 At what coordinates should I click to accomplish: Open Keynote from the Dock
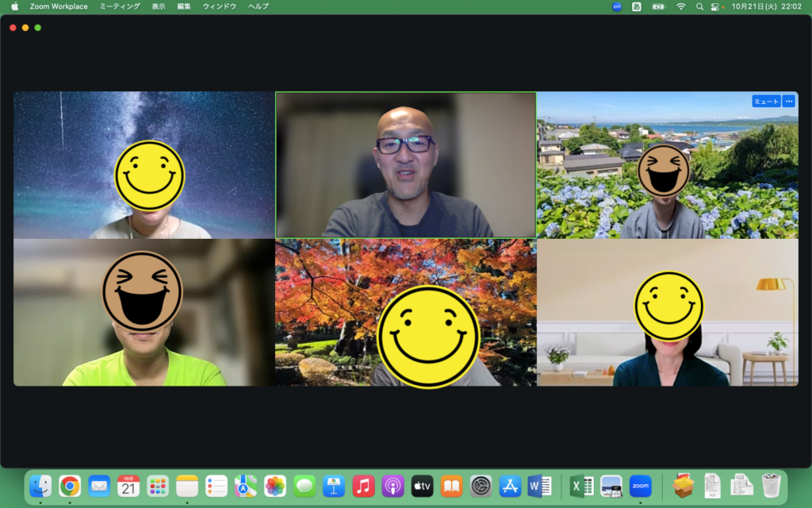(334, 486)
